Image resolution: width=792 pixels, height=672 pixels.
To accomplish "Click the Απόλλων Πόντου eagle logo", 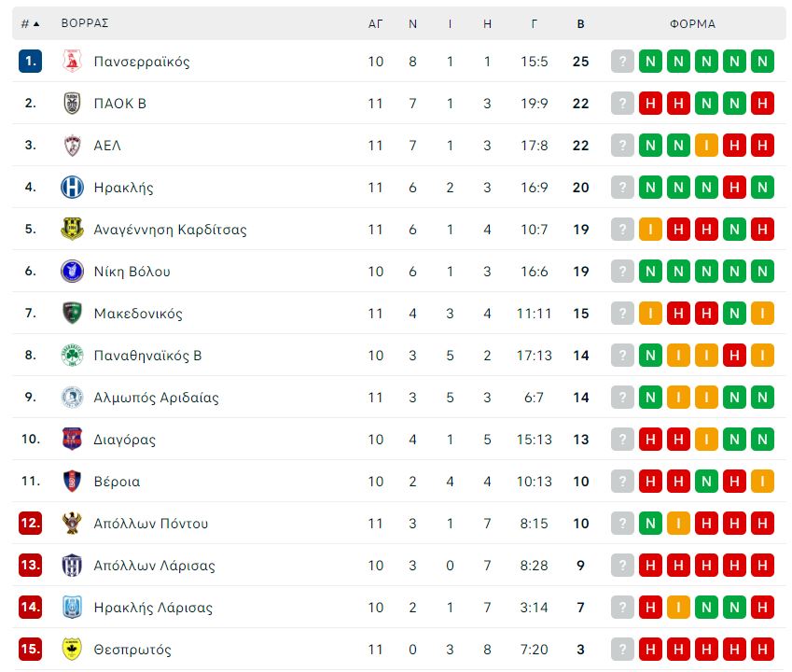I will click(x=72, y=523).
